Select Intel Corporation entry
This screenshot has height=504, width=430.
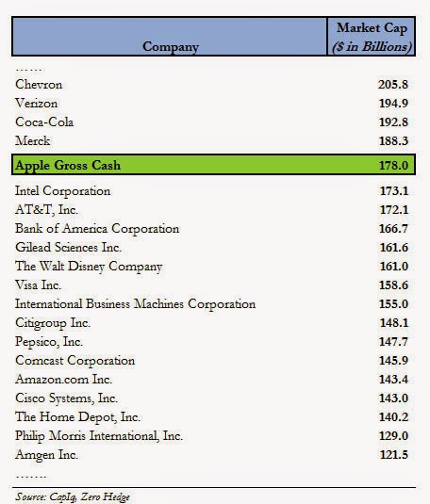(63, 191)
